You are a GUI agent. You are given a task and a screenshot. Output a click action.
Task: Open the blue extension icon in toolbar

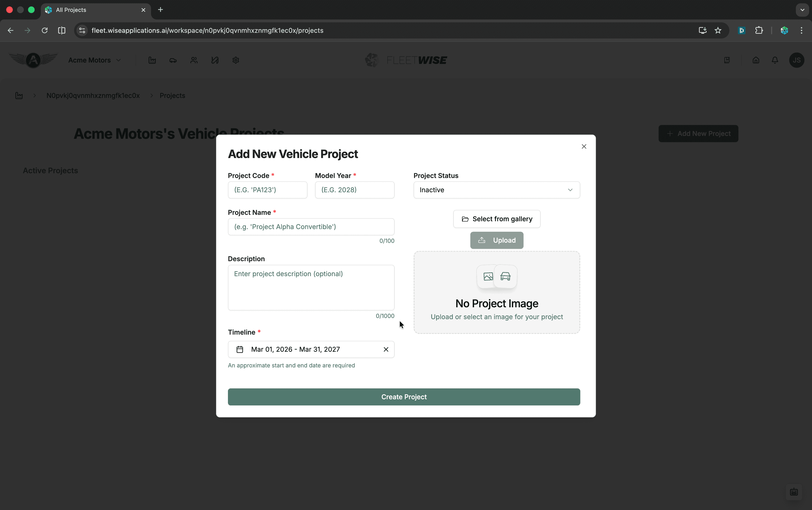[741, 30]
